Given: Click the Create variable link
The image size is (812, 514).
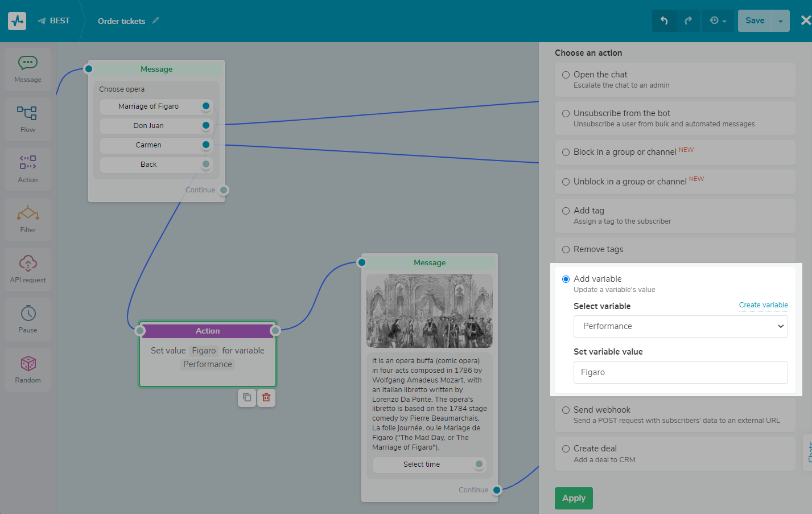Looking at the screenshot, I should [x=763, y=305].
